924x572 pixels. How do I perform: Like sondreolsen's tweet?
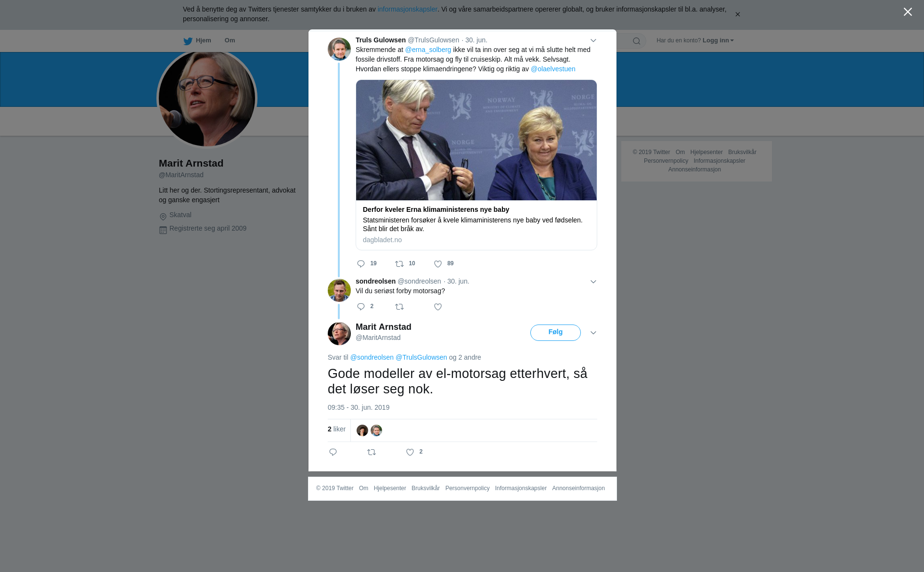click(438, 307)
